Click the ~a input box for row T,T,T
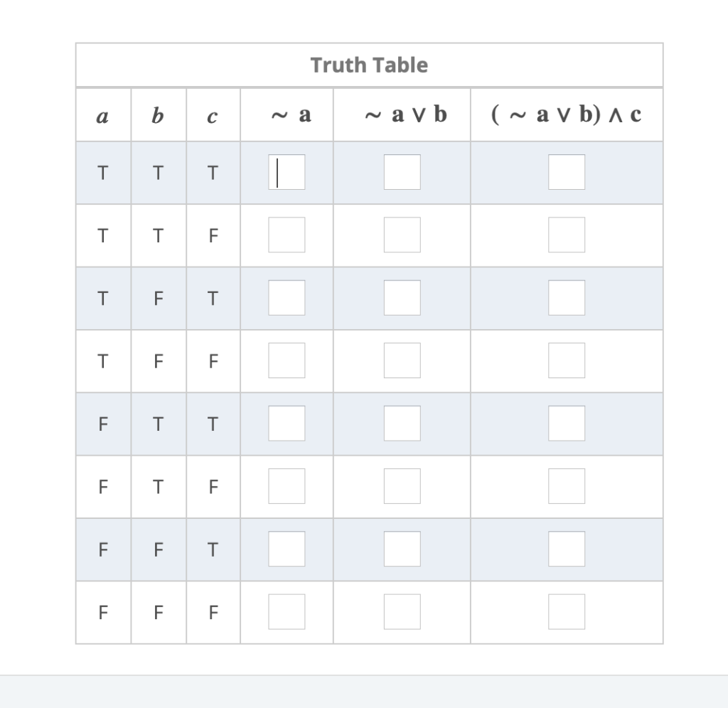 [287, 172]
